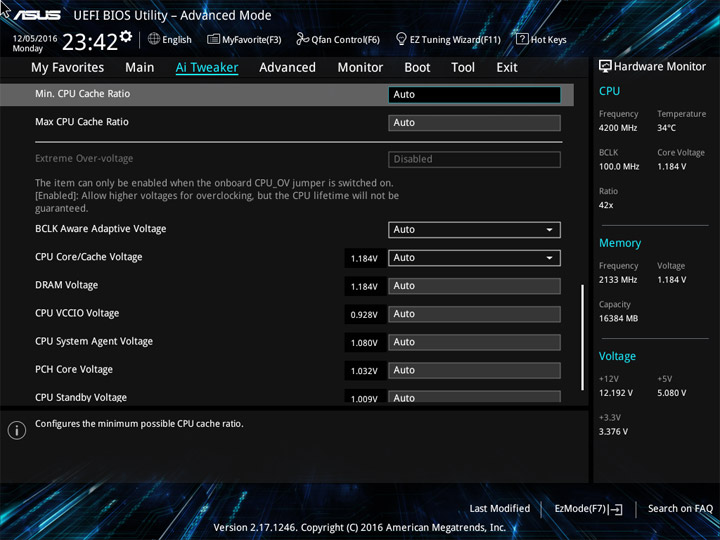
Task: Click the CPU VCCIO Voltage label
Action: [77, 313]
